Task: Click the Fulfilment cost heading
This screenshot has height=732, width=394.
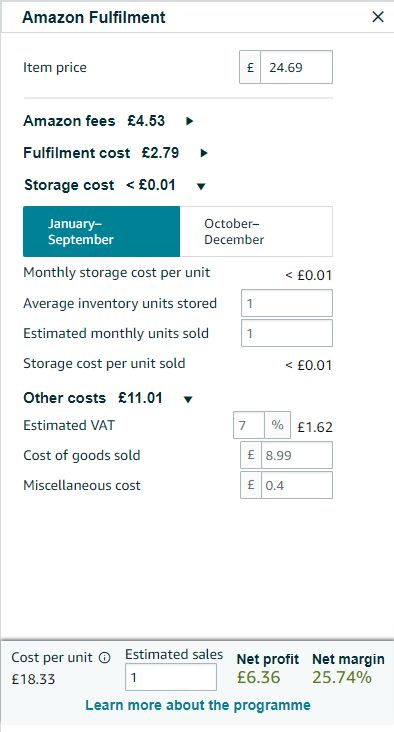Action: click(x=77, y=153)
